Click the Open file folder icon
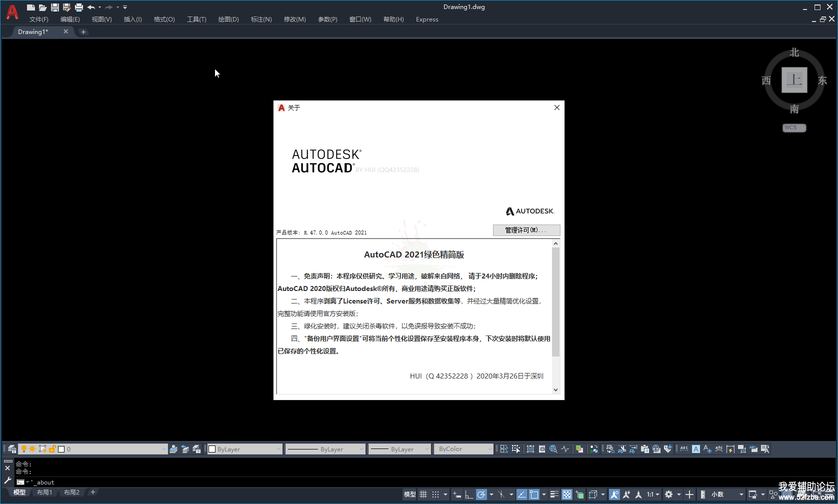The image size is (838, 504). tap(43, 7)
